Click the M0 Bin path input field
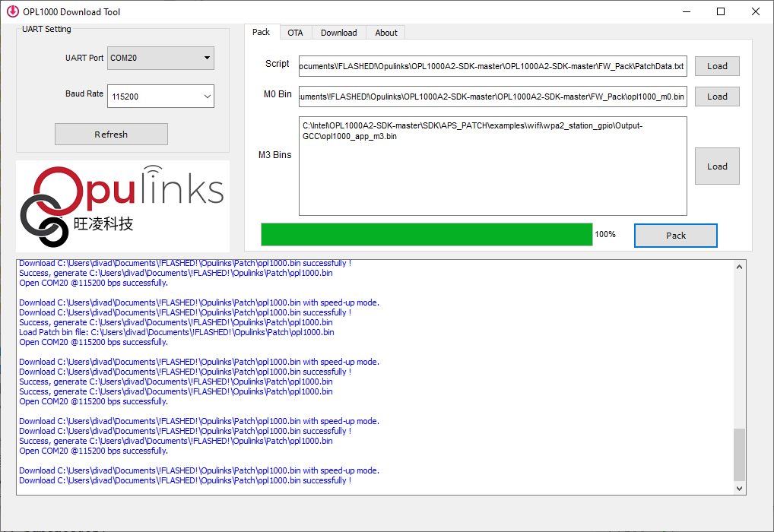This screenshot has width=774, height=532. tap(493, 97)
